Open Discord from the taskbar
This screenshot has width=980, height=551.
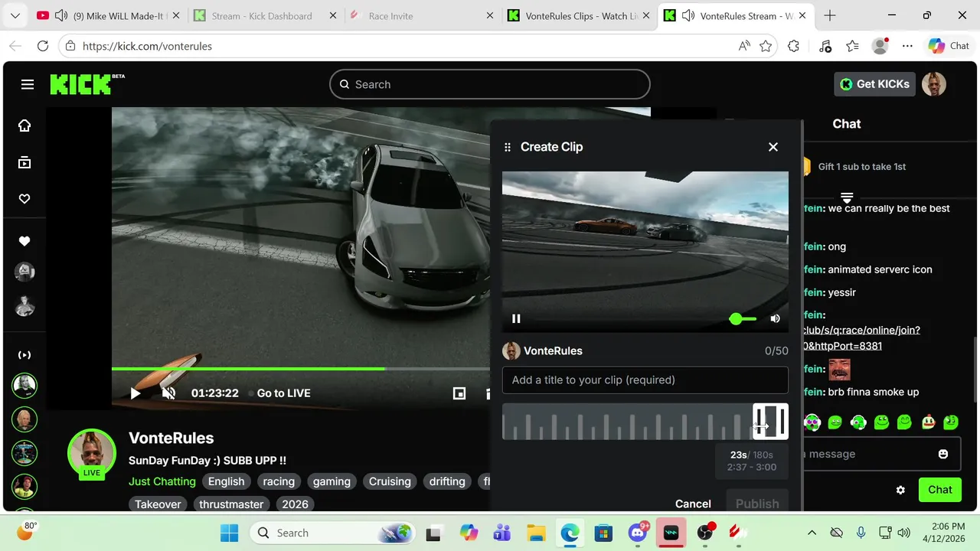[638, 533]
